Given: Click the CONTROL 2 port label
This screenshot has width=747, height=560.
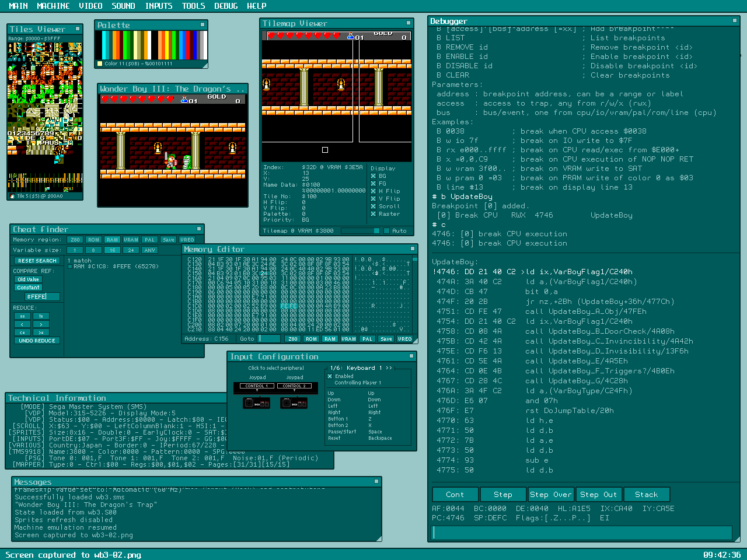Looking at the screenshot, I should pyautogui.click(x=294, y=386).
